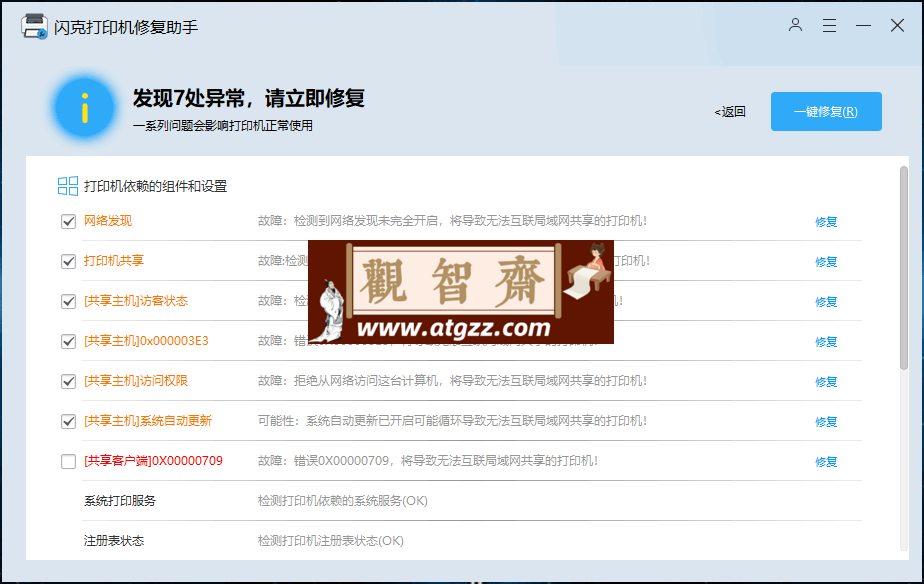Click the 拒绝从网络访问这台计算机 fault description
Screen dimensions: 924x584
452,381
